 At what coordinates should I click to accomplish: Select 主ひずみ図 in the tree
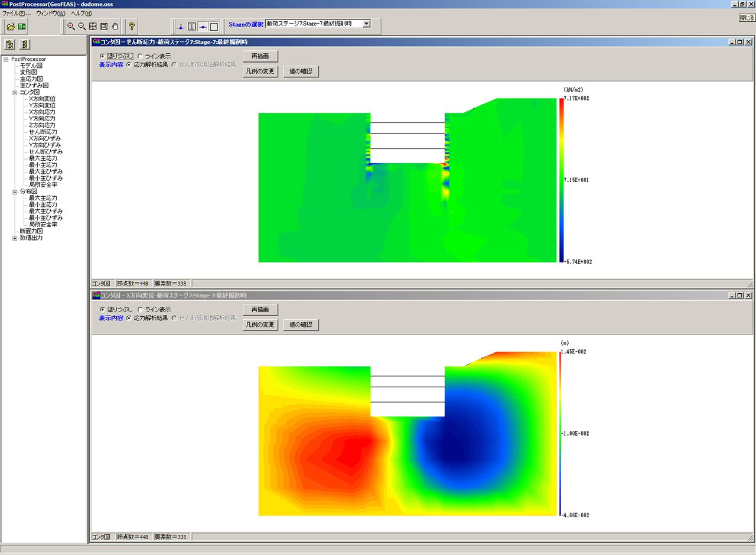[x=34, y=86]
